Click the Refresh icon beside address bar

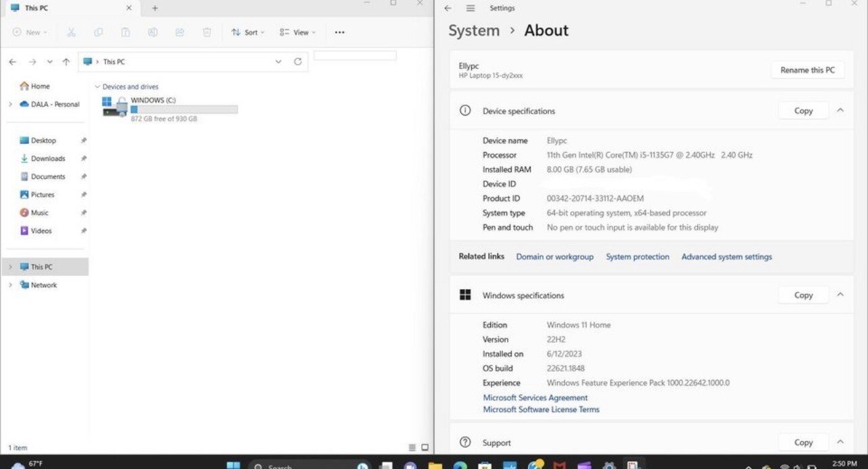coord(297,61)
